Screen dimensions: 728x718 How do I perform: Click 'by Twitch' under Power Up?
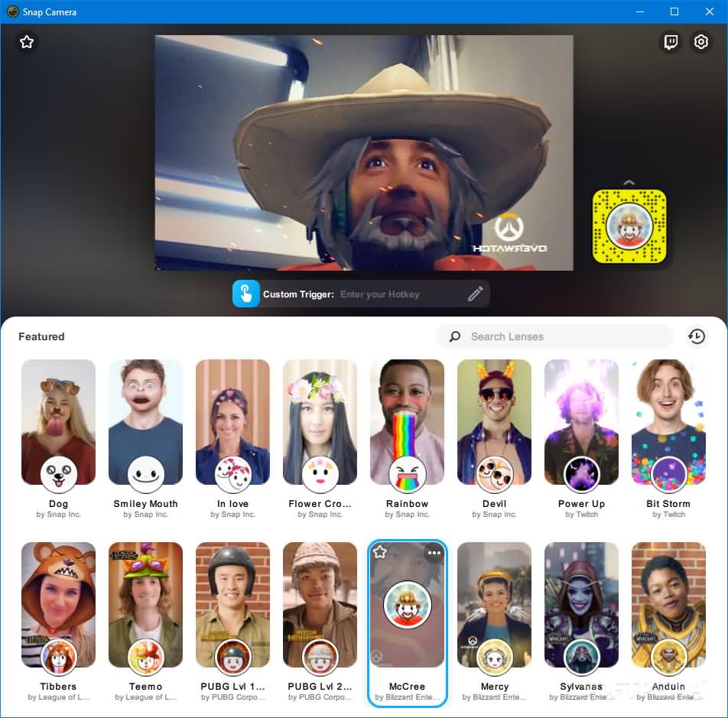tap(581, 515)
